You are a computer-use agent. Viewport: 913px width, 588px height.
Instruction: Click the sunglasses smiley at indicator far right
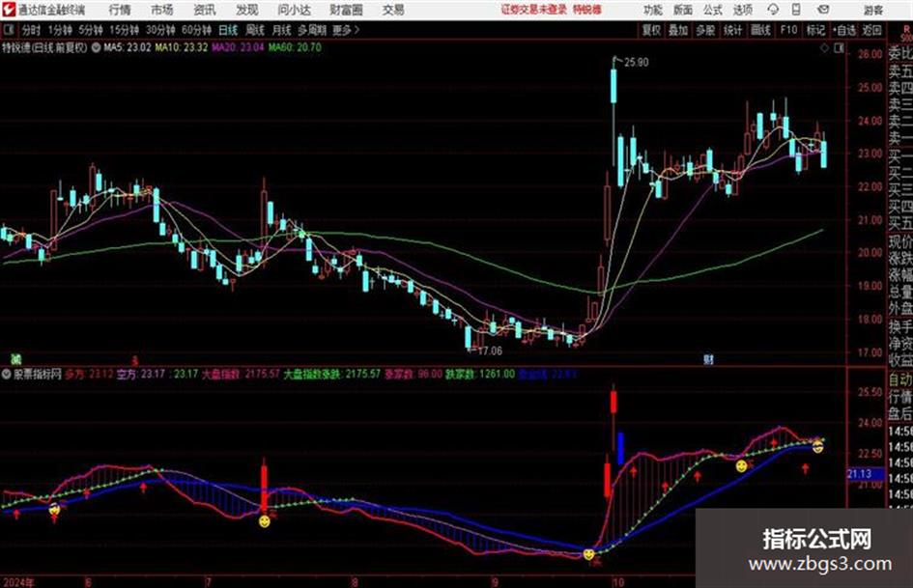pos(817,446)
